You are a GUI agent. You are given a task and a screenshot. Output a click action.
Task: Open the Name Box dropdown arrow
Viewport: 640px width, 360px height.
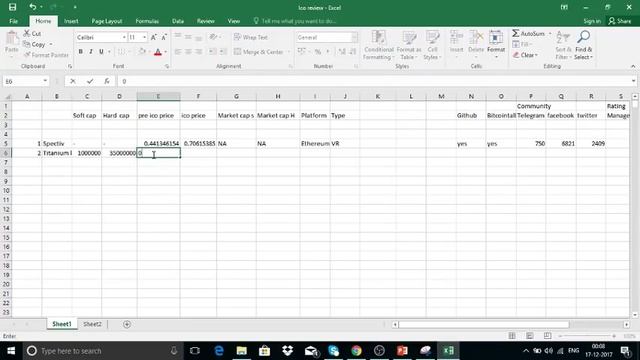pyautogui.click(x=45, y=81)
